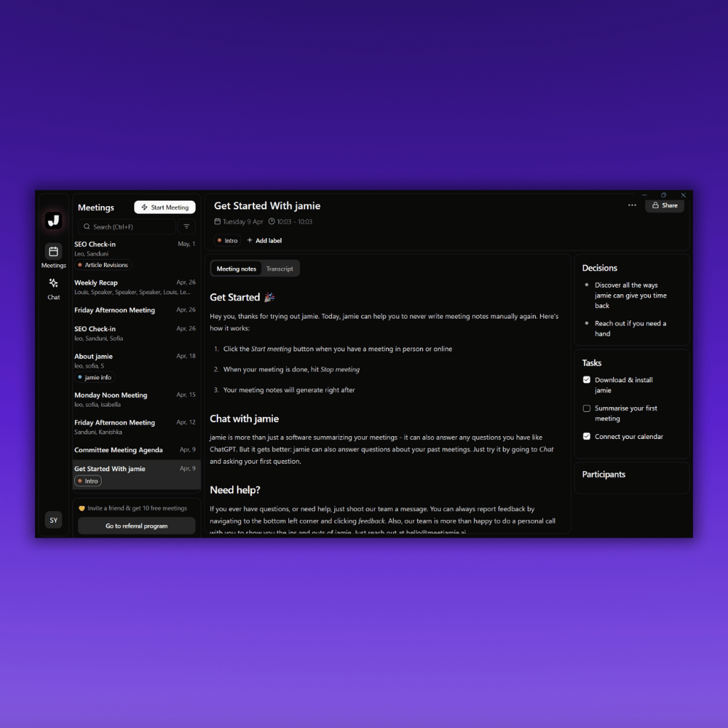
Task: Click the meeting title Get Started With jamie
Action: click(267, 206)
